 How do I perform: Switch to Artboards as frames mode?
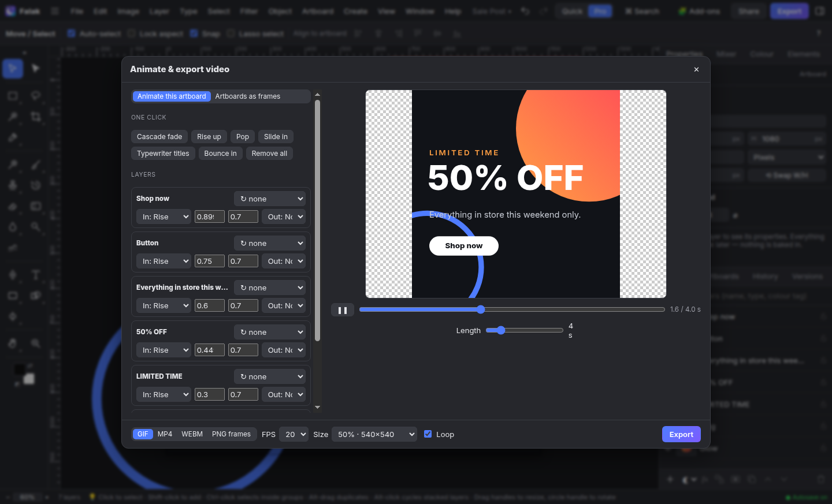(248, 96)
